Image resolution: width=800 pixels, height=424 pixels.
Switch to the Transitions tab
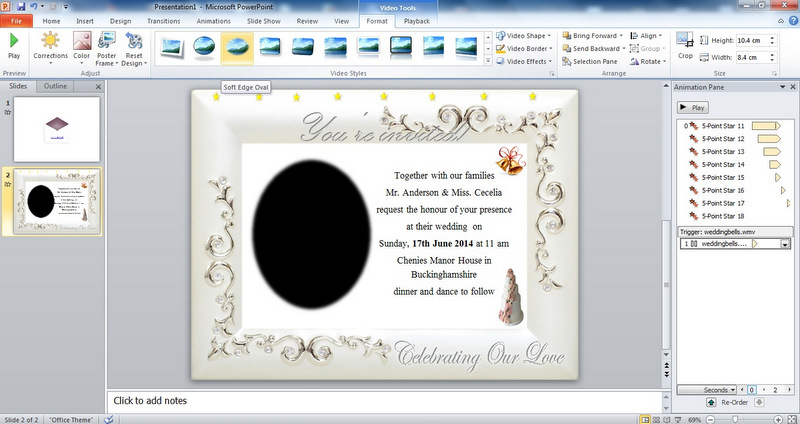coord(164,21)
